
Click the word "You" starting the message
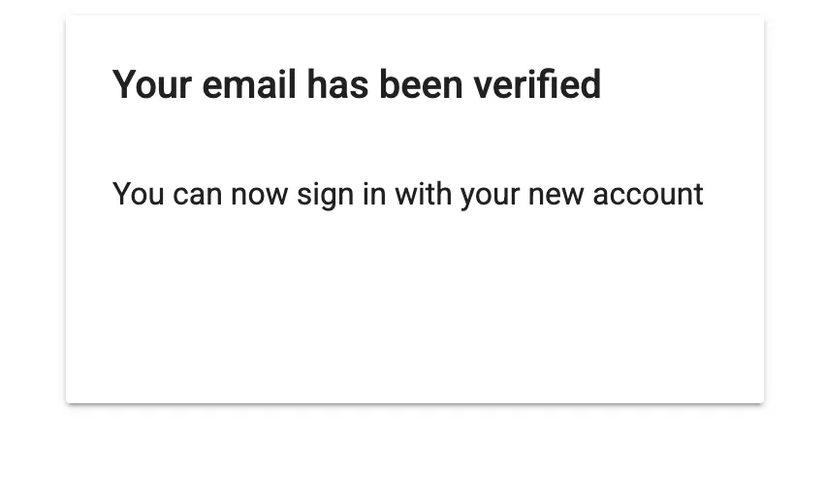(138, 194)
